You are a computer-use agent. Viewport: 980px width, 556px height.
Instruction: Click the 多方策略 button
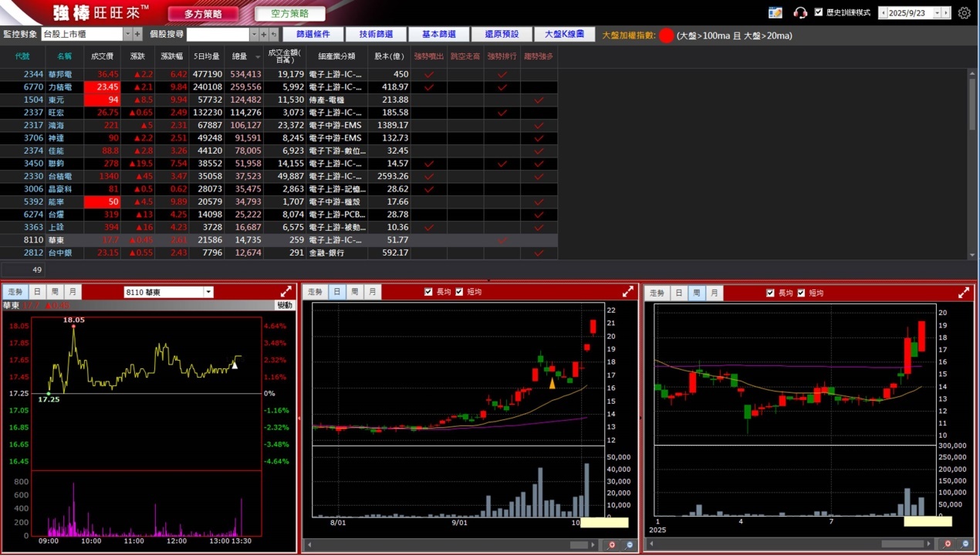click(203, 14)
